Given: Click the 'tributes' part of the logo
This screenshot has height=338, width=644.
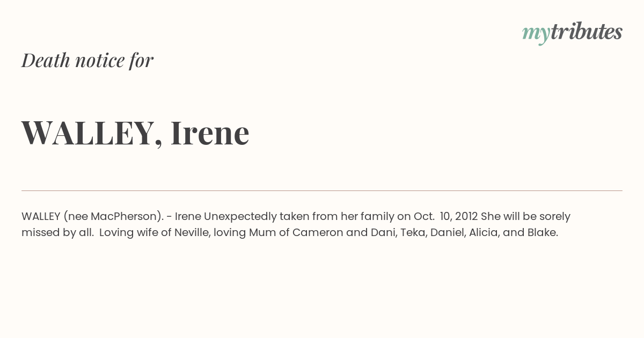Looking at the screenshot, I should point(586,32).
